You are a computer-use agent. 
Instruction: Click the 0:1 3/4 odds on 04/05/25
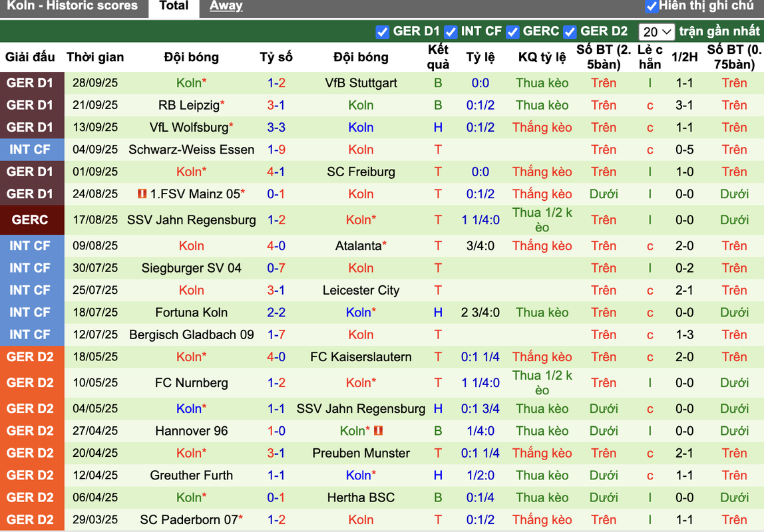[x=480, y=409]
